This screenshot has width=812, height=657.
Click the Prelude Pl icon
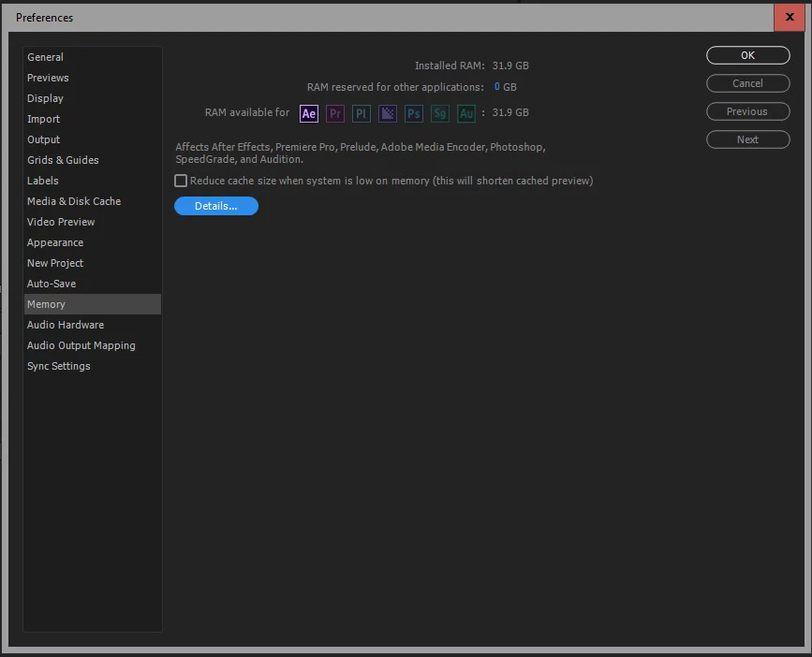coord(361,113)
